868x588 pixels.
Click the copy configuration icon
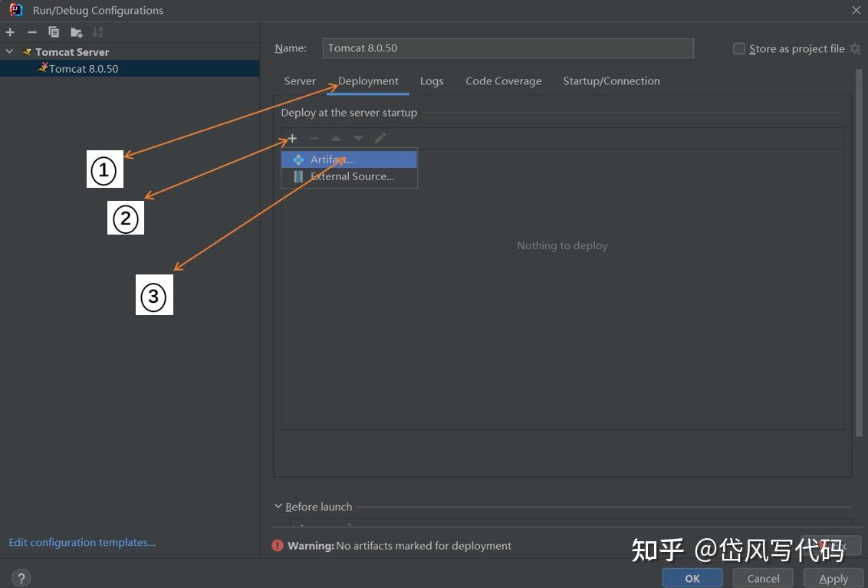(x=53, y=32)
